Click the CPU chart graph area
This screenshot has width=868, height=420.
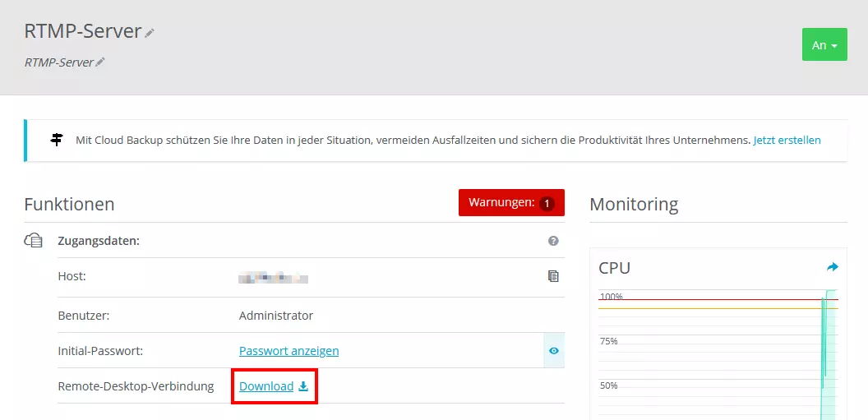pyautogui.click(x=718, y=354)
